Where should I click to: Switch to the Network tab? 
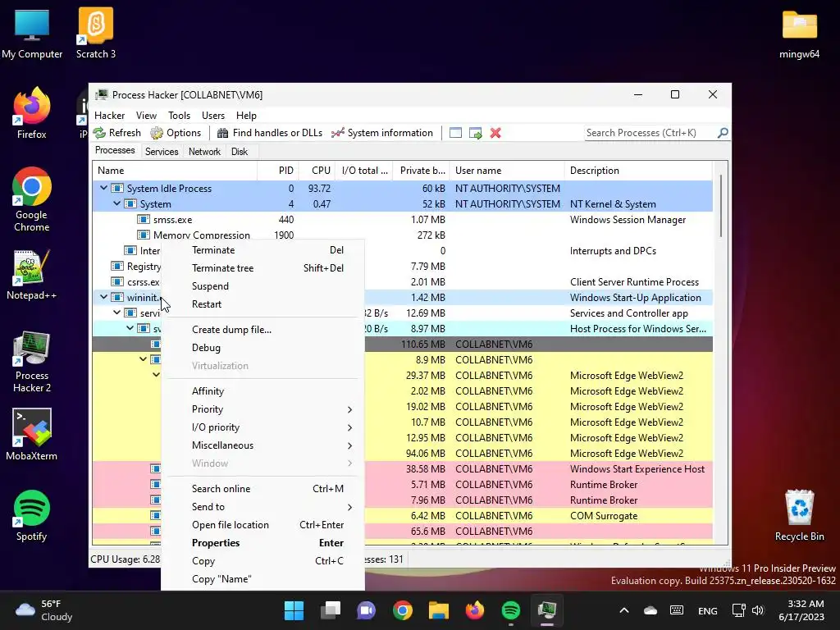click(204, 152)
